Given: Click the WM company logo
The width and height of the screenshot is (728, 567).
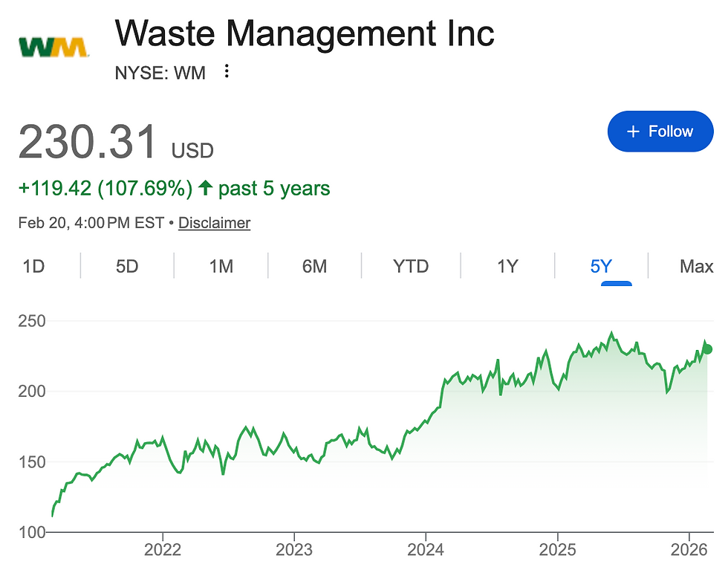Looking at the screenshot, I should tap(53, 48).
